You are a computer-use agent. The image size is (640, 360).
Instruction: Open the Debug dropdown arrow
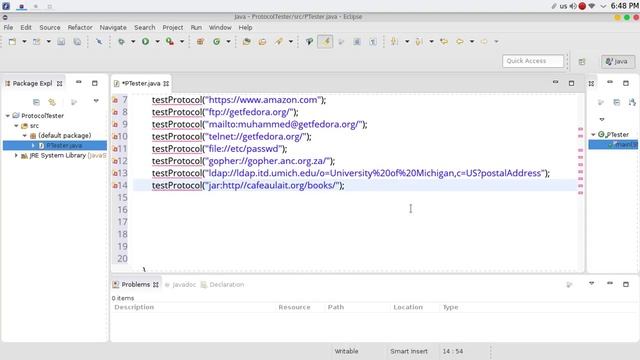[133, 42]
